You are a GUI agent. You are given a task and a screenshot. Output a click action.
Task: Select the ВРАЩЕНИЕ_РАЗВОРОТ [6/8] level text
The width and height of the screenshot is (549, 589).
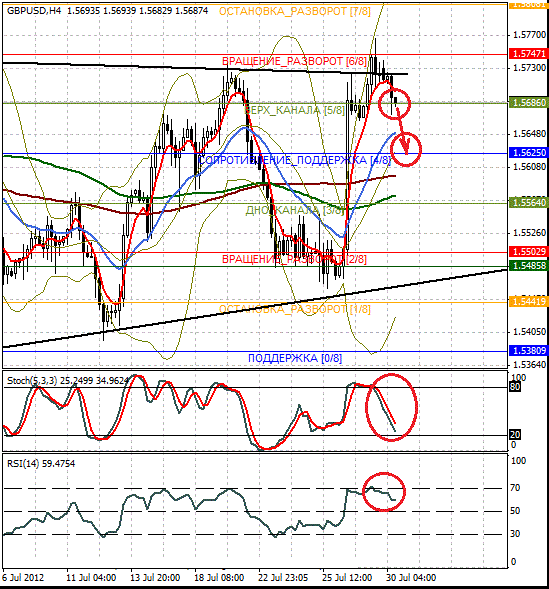[x=294, y=61]
